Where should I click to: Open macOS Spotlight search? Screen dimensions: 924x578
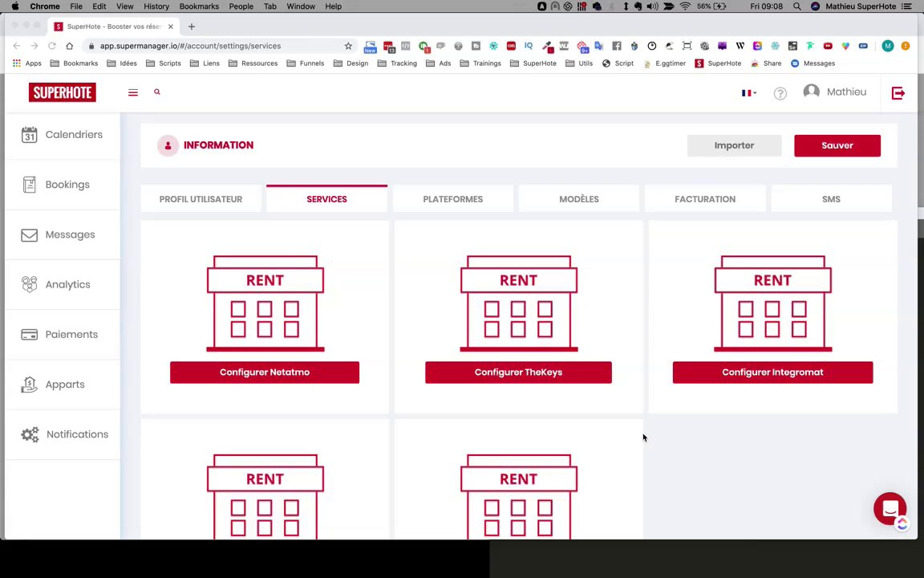[796, 6]
